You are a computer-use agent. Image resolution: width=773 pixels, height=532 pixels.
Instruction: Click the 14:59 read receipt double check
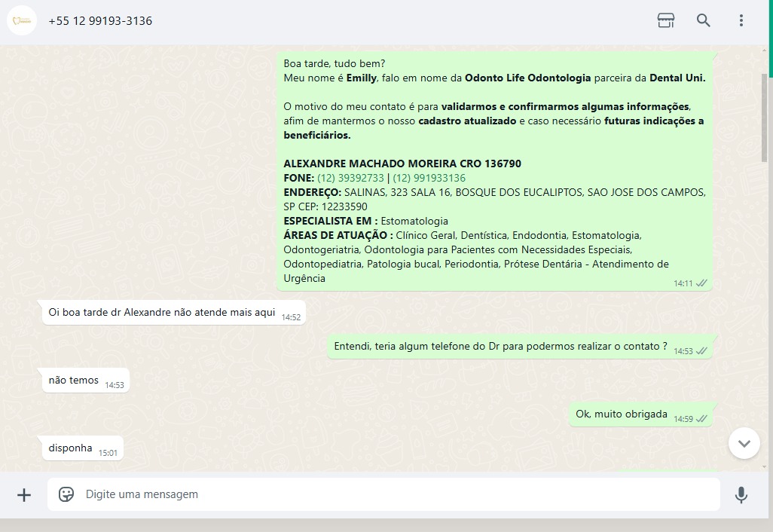click(701, 419)
